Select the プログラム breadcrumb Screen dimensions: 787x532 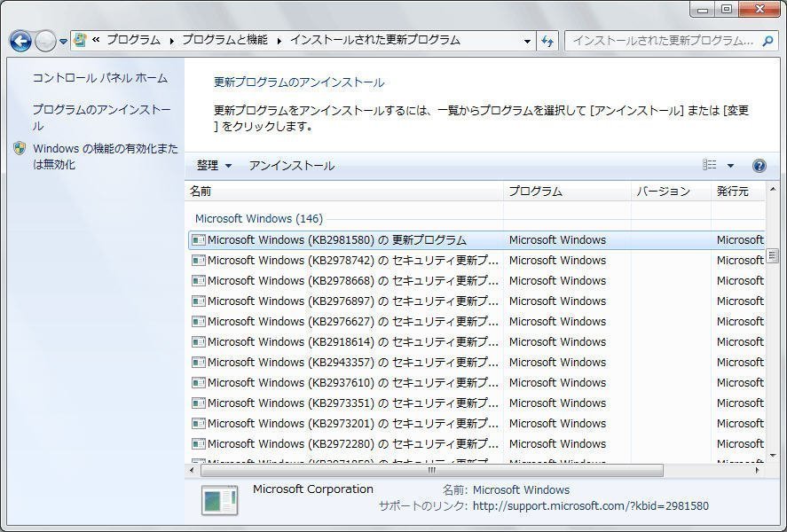click(x=133, y=40)
